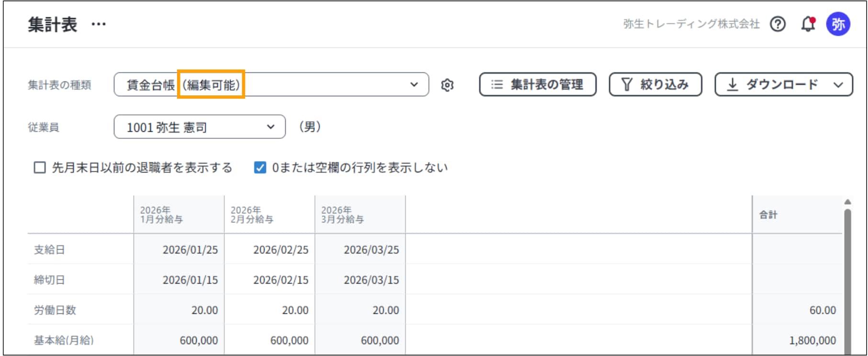Click the 60.00 total working days cell
The width and height of the screenshot is (868, 356).
coord(797,310)
